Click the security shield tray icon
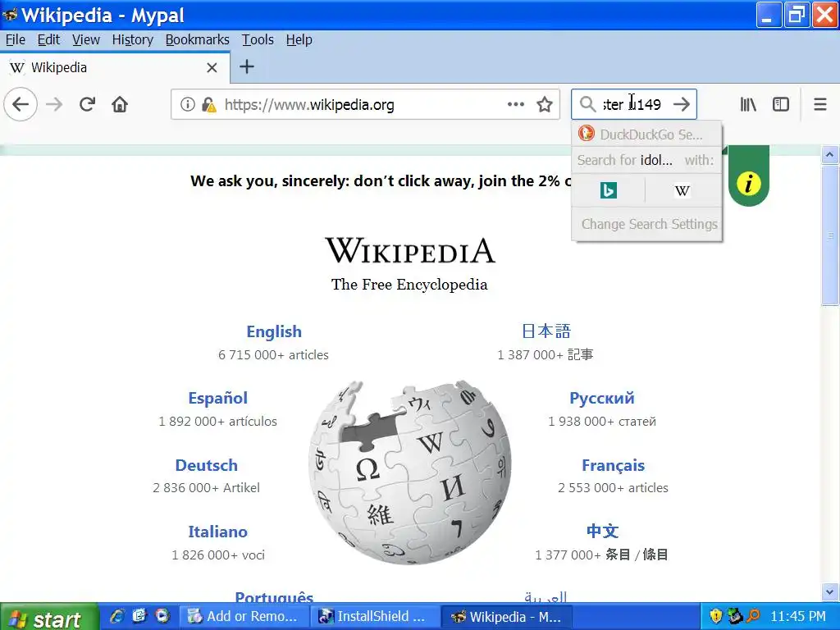Viewport: 840px width, 630px height. click(x=715, y=616)
